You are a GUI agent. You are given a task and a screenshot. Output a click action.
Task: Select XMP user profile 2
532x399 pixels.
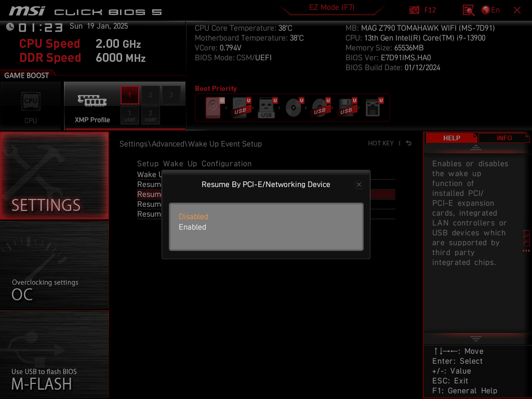pyautogui.click(x=150, y=115)
